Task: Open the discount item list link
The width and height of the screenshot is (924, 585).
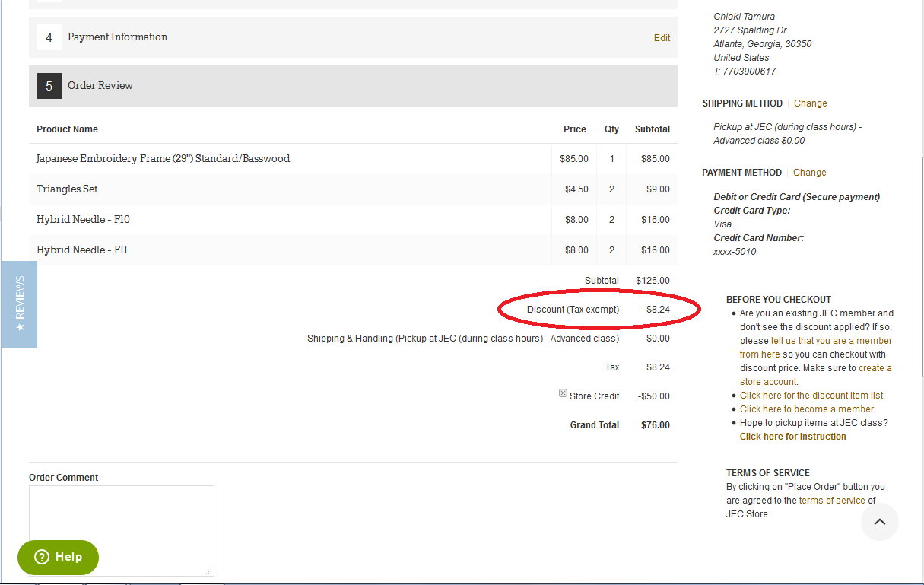Action: pyautogui.click(x=811, y=396)
